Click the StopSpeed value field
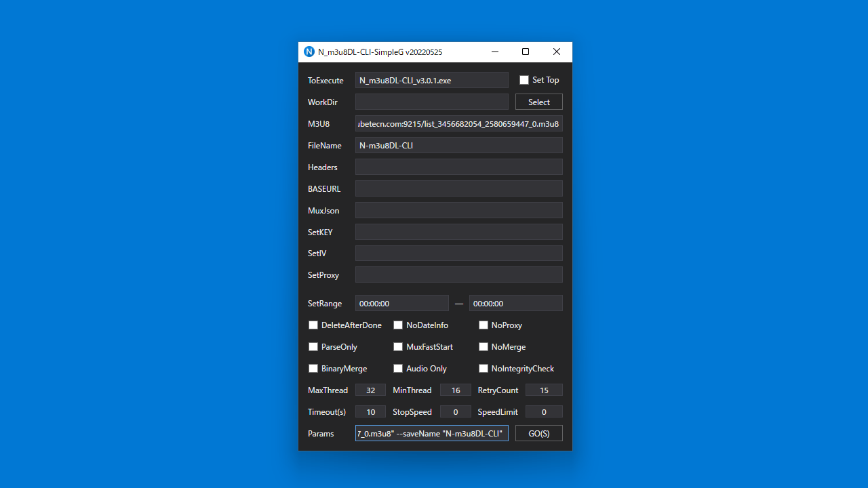This screenshot has height=488, width=868. pos(456,411)
